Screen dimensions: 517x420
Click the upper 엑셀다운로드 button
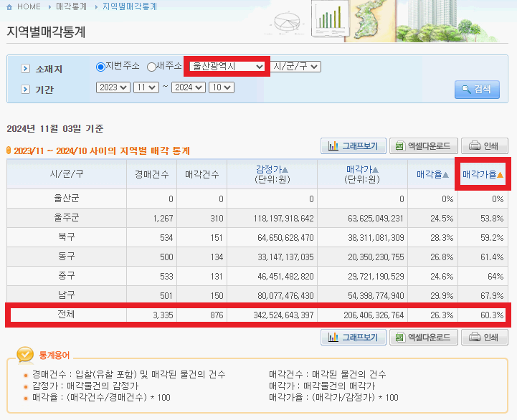pyautogui.click(x=423, y=145)
